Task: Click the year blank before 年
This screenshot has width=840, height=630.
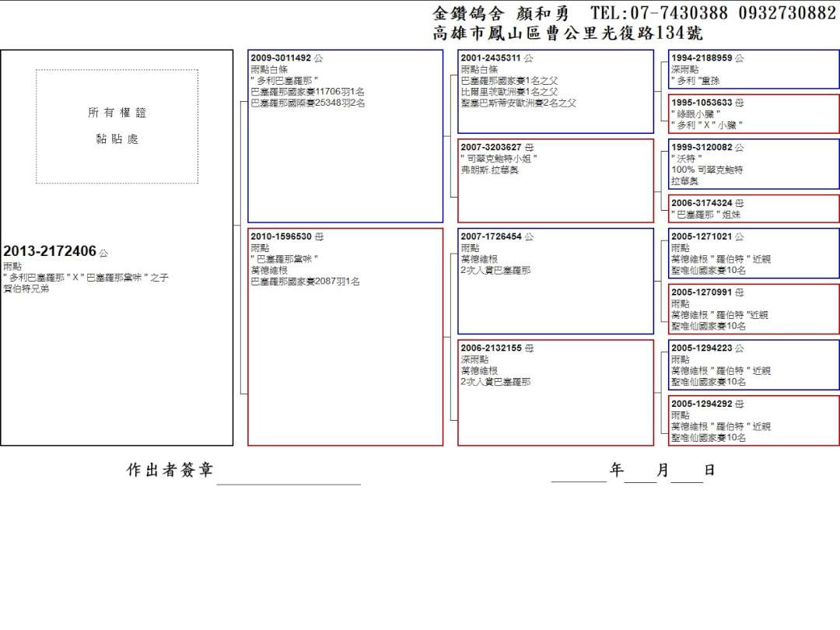Action: coord(579,474)
